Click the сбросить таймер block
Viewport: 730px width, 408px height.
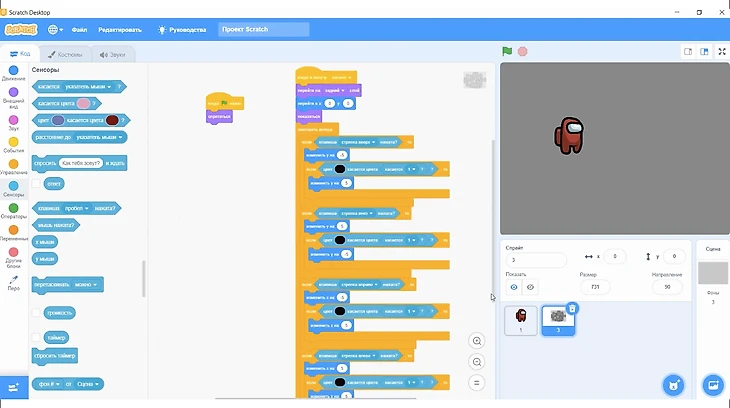pyautogui.click(x=55, y=356)
